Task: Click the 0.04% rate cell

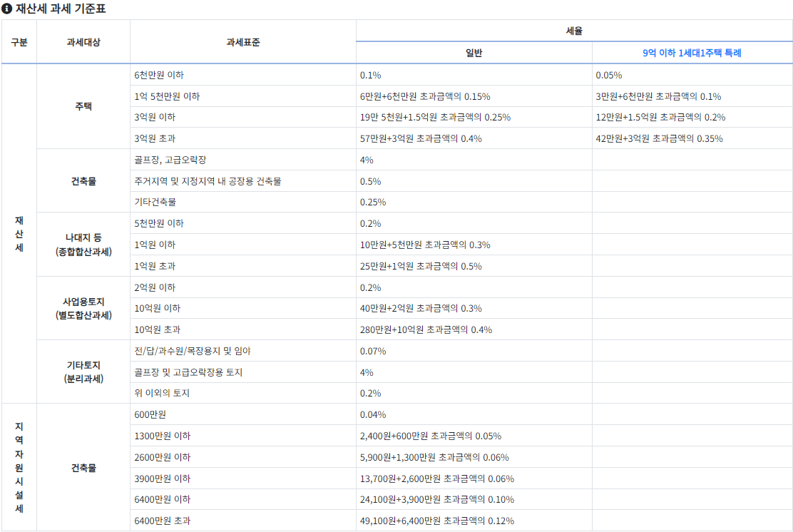Action: (474, 414)
